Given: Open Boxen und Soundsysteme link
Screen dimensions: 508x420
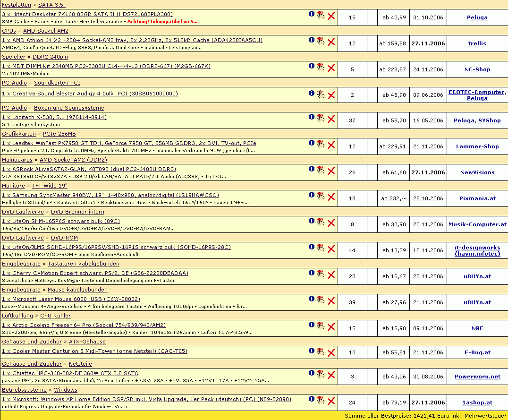Looking at the screenshot, I should pyautogui.click(x=69, y=108).
